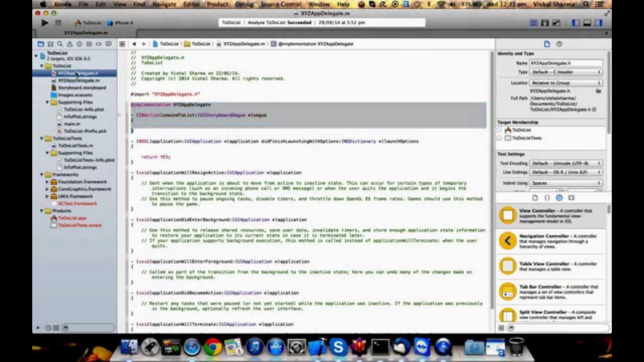Open the Navigate menu
The width and height of the screenshot is (644, 362).
click(165, 4)
